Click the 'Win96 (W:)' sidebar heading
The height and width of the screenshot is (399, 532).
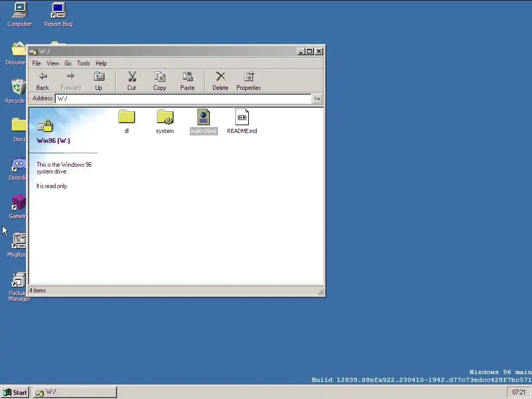(54, 141)
